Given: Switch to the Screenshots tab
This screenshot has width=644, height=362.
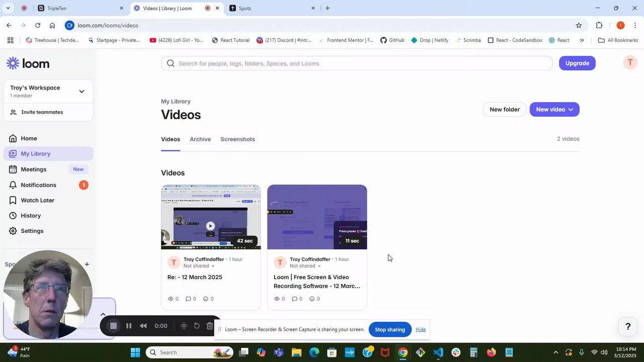Looking at the screenshot, I should tap(237, 139).
